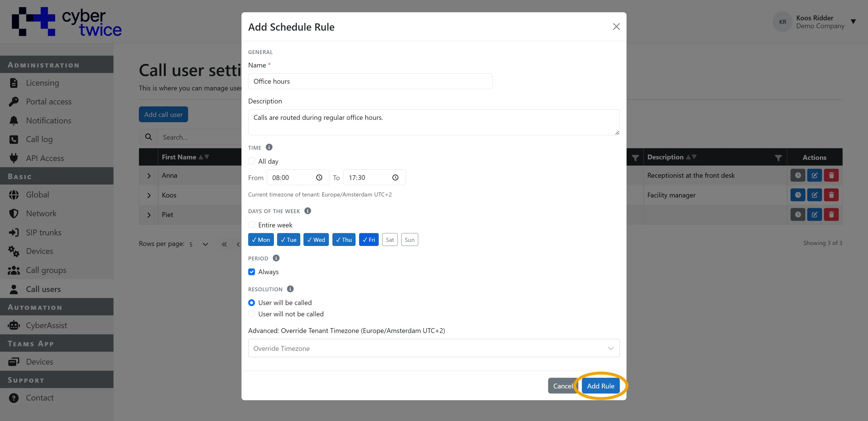This screenshot has height=421, width=868.
Task: Deselect the Mon day button
Action: [261, 240]
